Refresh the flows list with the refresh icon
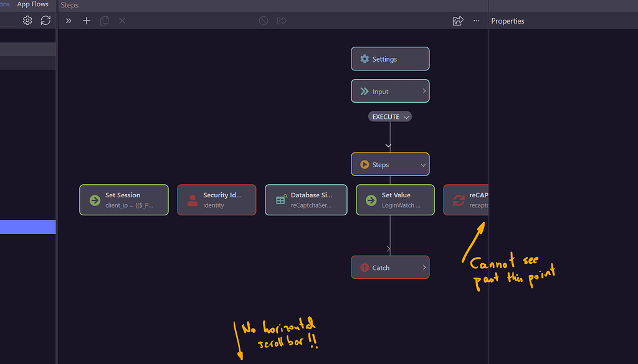The image size is (638, 364). (45, 20)
